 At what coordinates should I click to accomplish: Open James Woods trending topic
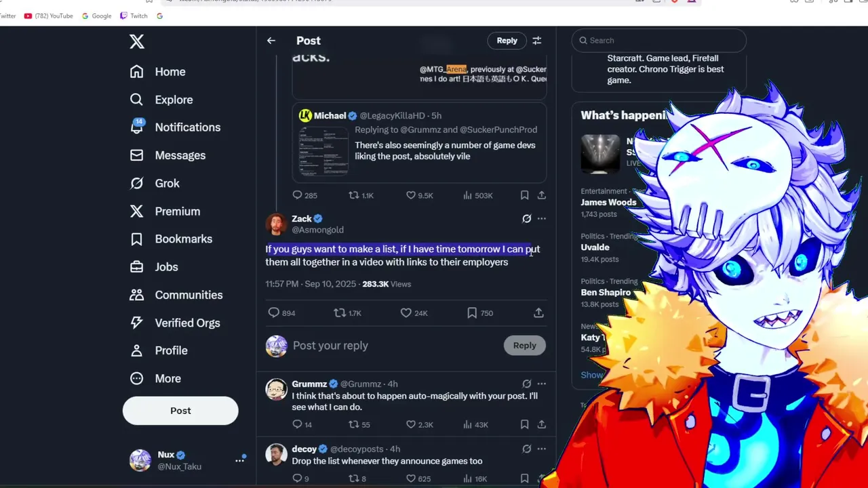coord(608,203)
